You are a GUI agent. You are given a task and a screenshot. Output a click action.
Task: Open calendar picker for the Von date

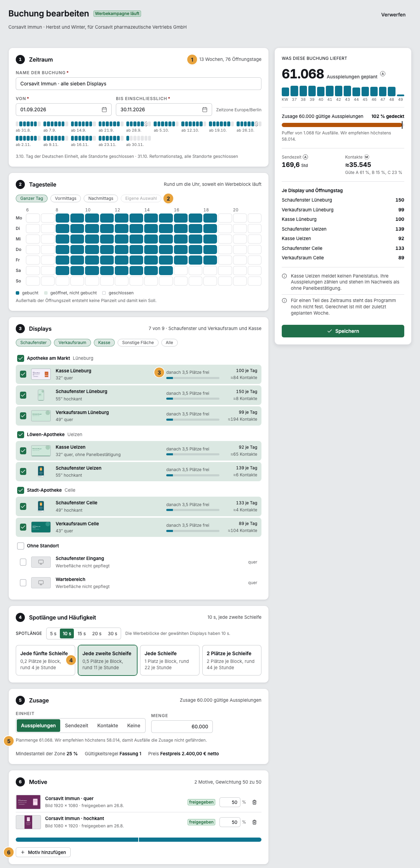pyautogui.click(x=104, y=110)
